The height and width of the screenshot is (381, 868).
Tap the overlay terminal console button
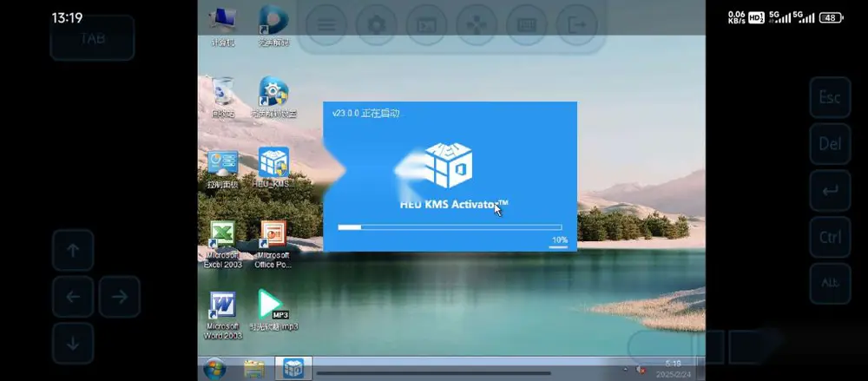426,25
